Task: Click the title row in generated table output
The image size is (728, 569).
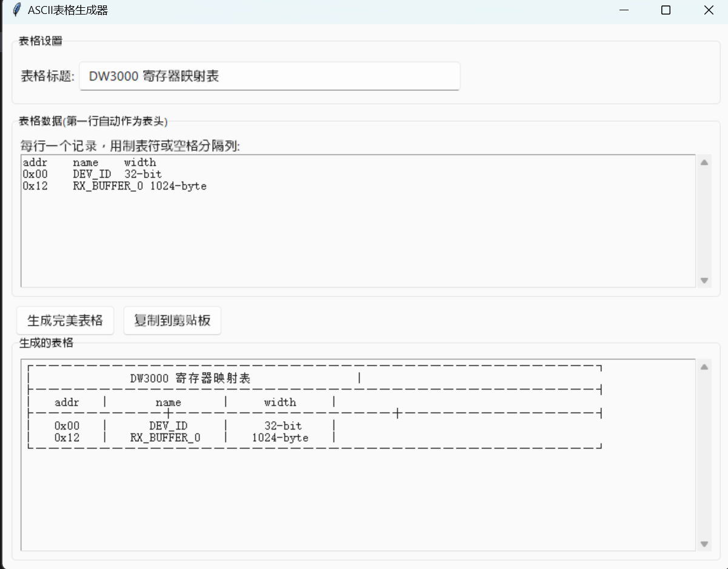Action: [x=190, y=379]
